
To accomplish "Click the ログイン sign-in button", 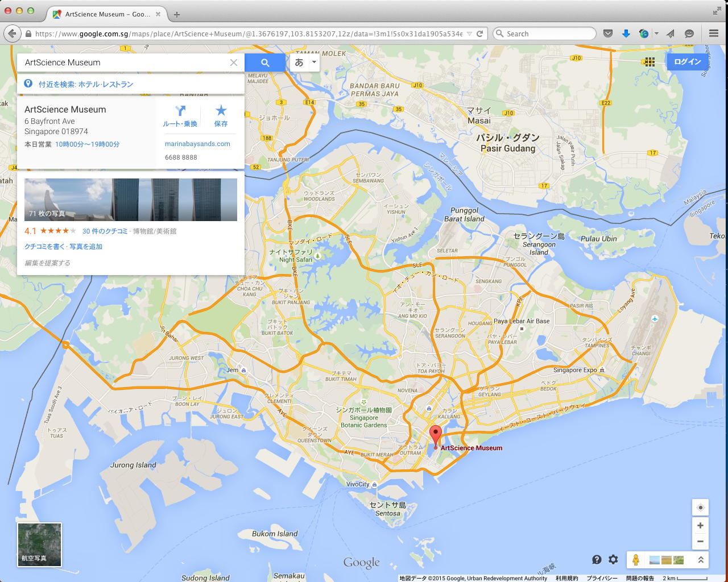I will pos(687,61).
